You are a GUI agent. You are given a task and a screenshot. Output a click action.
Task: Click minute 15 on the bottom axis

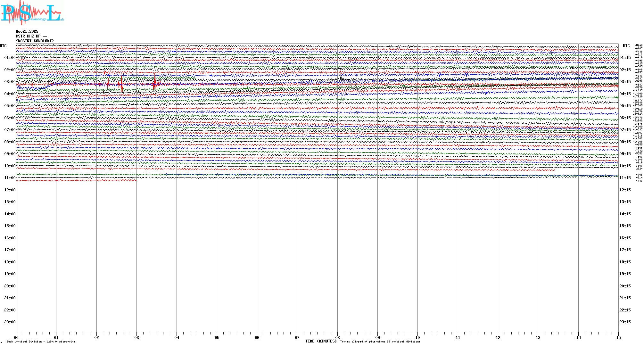click(618, 337)
